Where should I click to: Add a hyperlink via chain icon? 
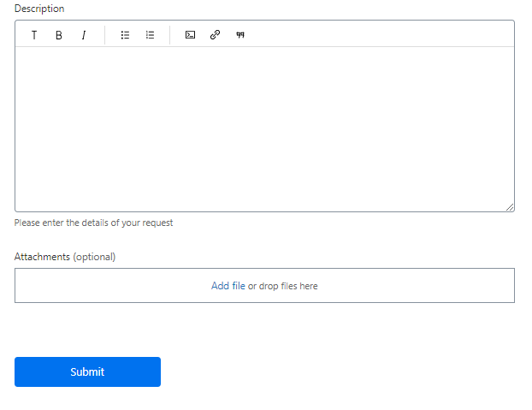(215, 35)
